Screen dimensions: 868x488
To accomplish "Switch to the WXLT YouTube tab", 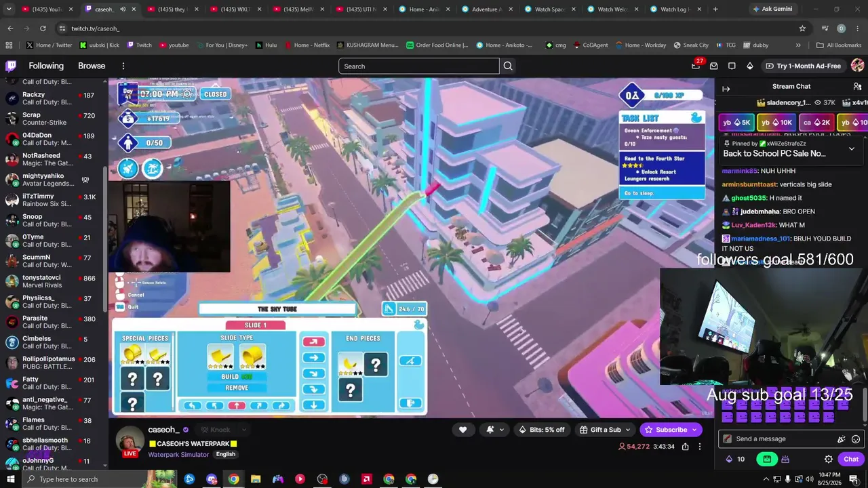I will (237, 9).
